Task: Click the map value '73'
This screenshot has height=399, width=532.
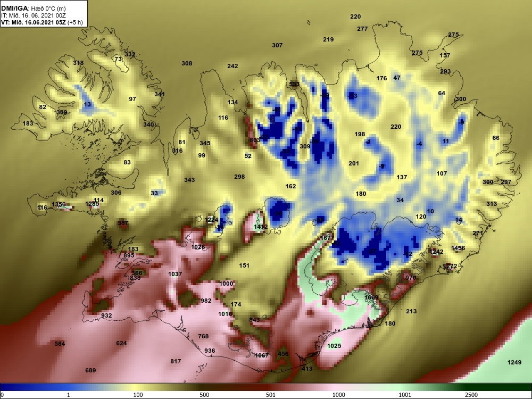Action: pos(118,59)
